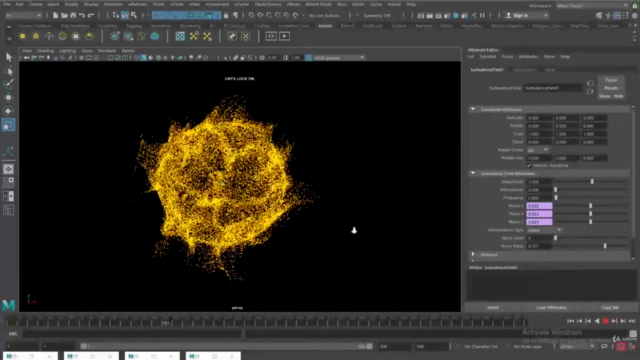This screenshot has width=640, height=360.
Task: Click the Select button at bottom
Action: click(x=493, y=307)
